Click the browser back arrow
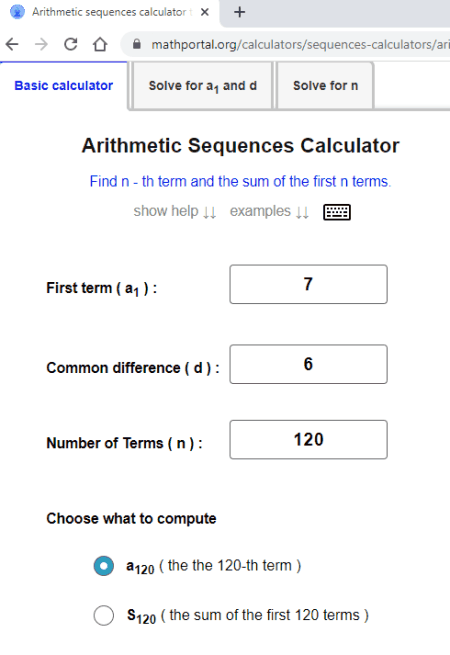450x655 pixels. [x=13, y=44]
